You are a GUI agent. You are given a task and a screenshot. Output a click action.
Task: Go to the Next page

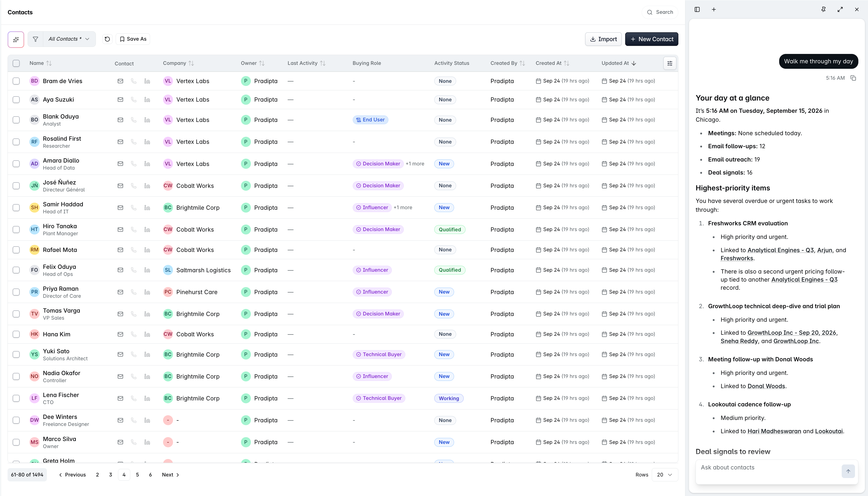click(170, 475)
